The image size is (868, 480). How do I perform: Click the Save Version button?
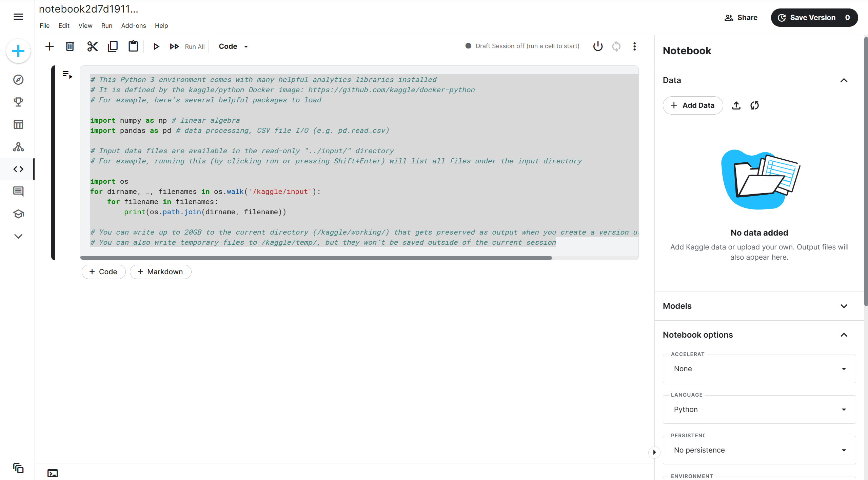[806, 18]
